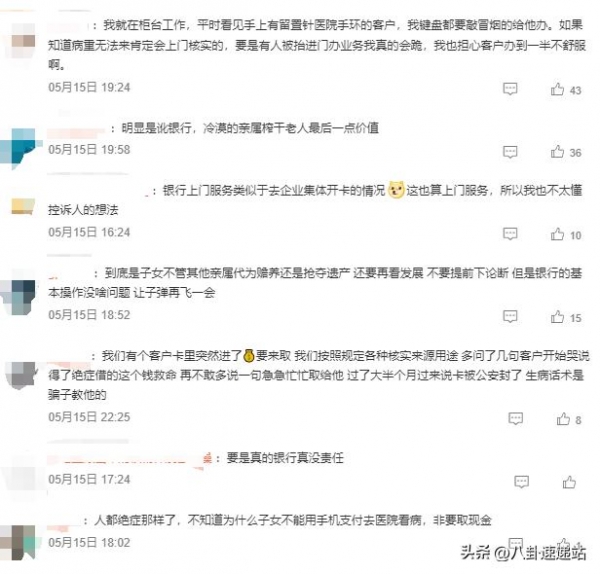The width and height of the screenshot is (600, 574).
Task: Like the 22:25 comment with 8 likes
Action: coord(563,419)
